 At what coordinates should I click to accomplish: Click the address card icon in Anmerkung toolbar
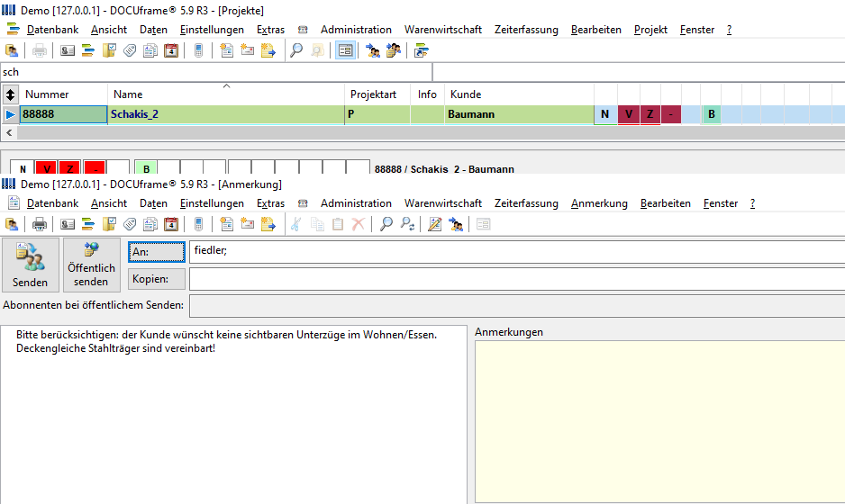pos(68,224)
